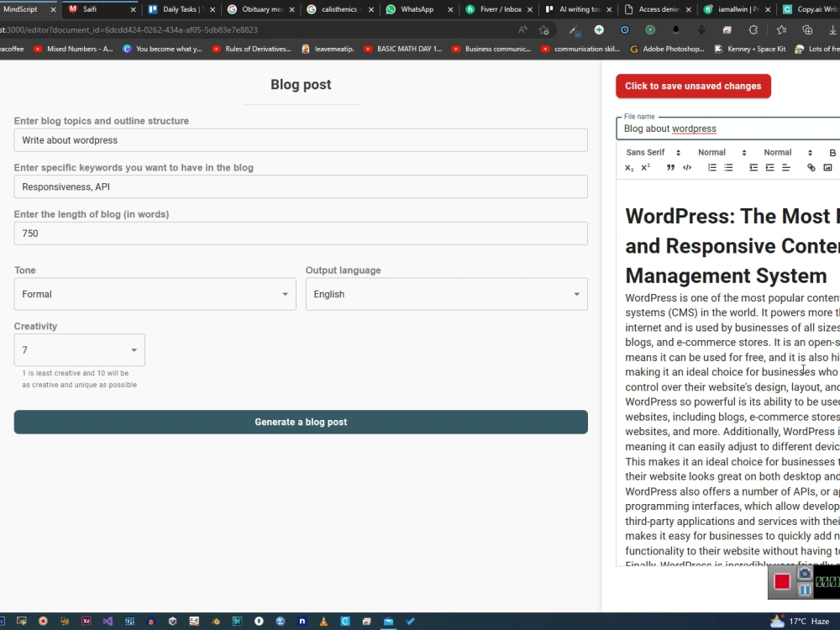Open Adobe XD from the taskbar
840x630 pixels.
coord(87,622)
